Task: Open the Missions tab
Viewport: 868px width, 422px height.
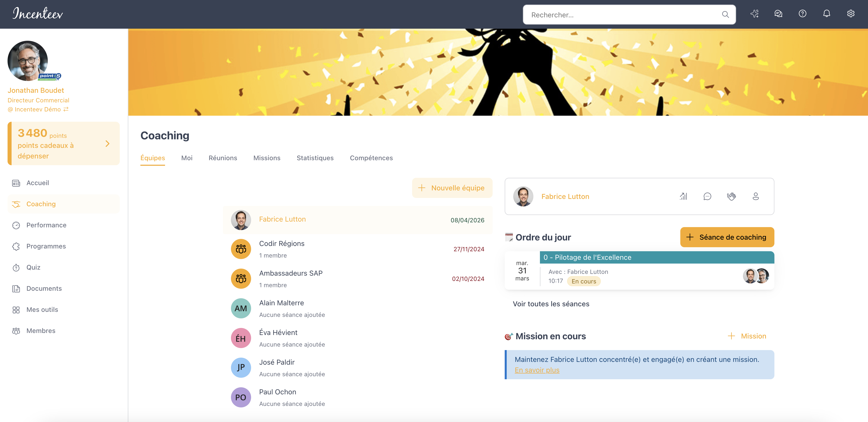Action: pyautogui.click(x=266, y=158)
